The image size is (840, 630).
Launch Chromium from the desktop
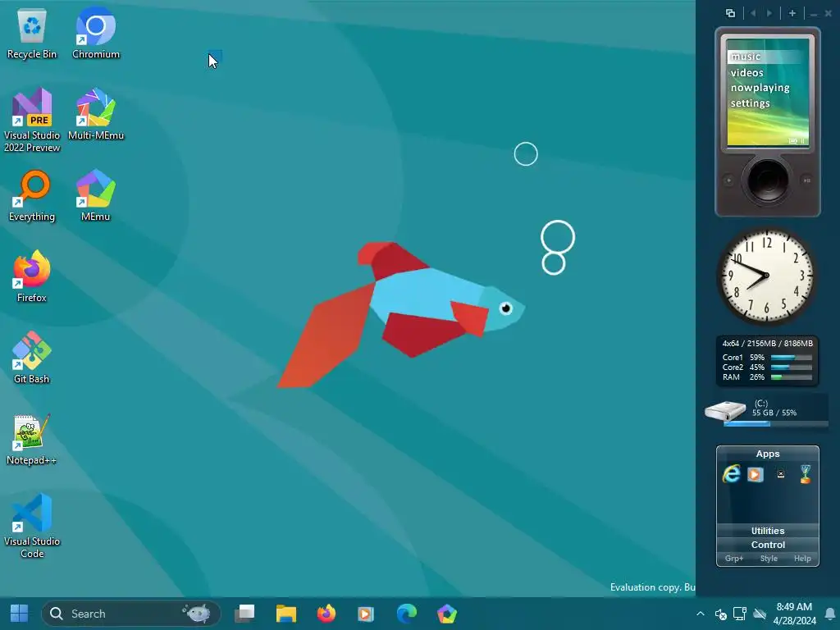96,34
